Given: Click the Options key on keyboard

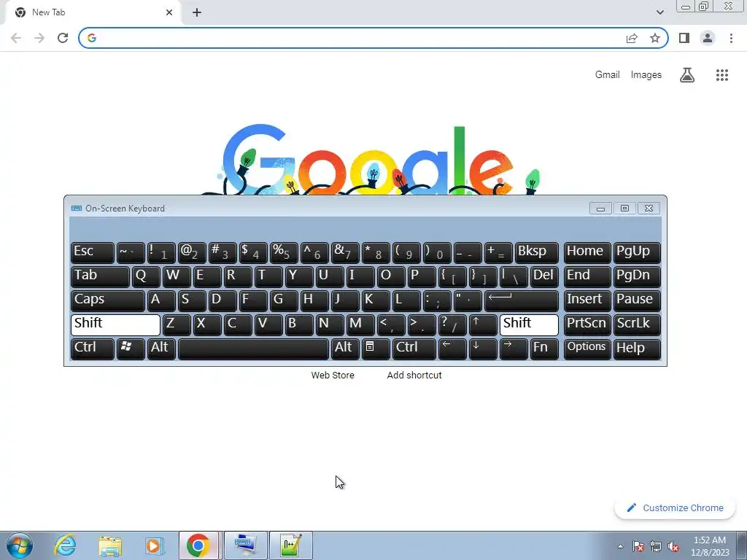Looking at the screenshot, I should pos(587,349).
